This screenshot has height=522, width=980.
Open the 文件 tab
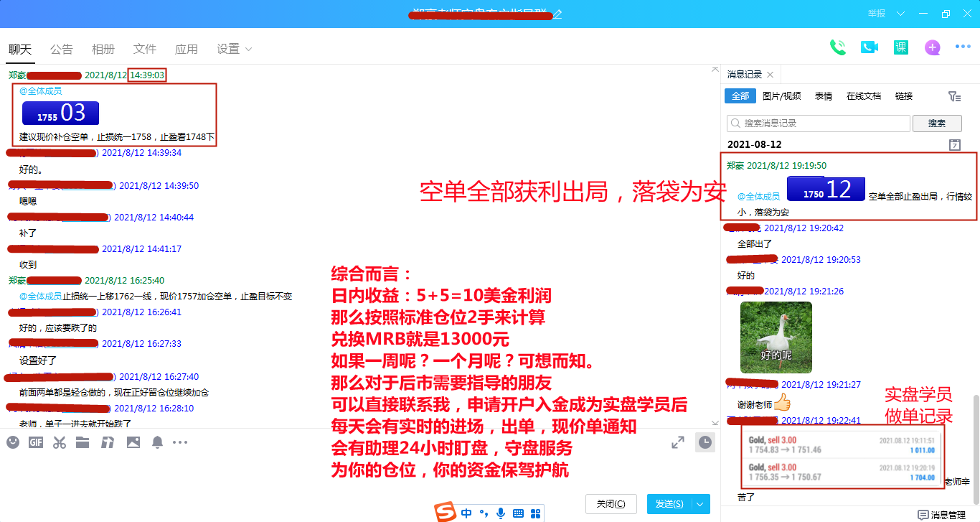coord(145,49)
